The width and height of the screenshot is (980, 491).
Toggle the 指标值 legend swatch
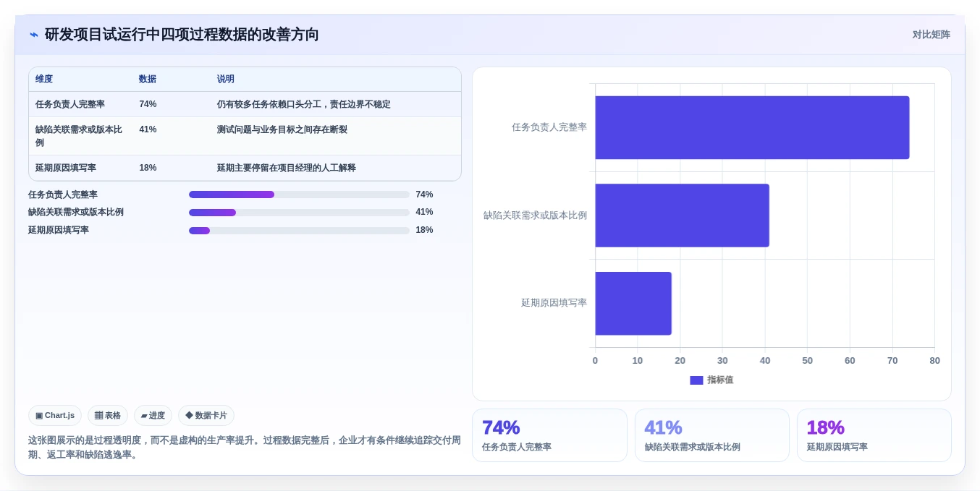[696, 380]
